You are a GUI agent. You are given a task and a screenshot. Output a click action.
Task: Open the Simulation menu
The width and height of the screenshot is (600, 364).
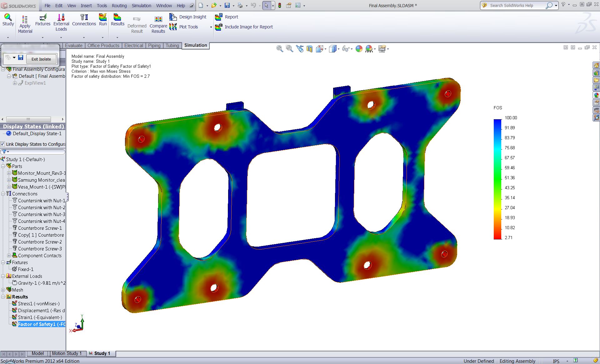(141, 6)
